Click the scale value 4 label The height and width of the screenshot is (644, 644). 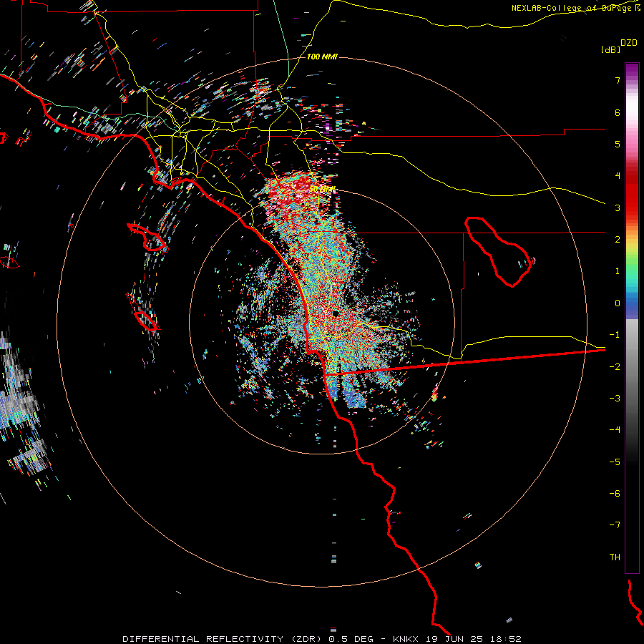[x=618, y=176]
